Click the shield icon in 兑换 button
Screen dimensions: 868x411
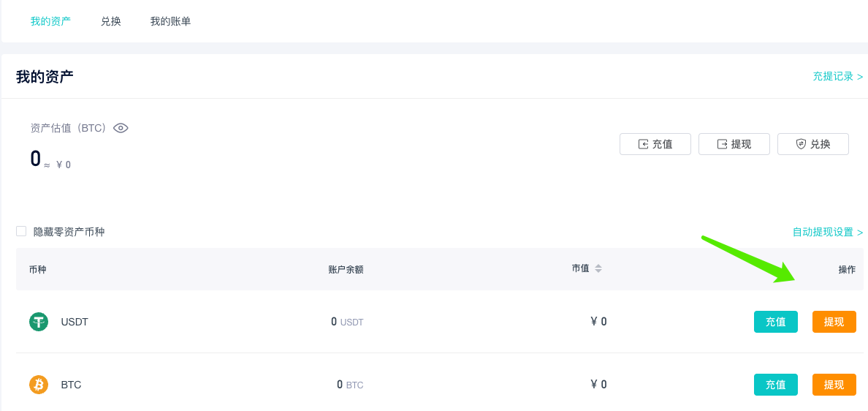click(801, 144)
